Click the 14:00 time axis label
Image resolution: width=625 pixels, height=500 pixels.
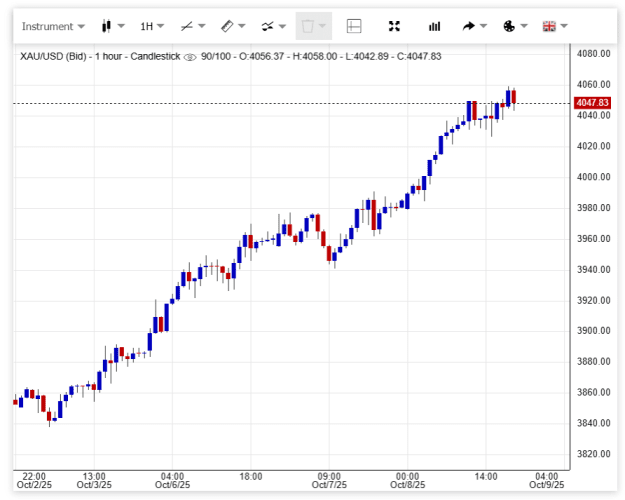point(486,476)
